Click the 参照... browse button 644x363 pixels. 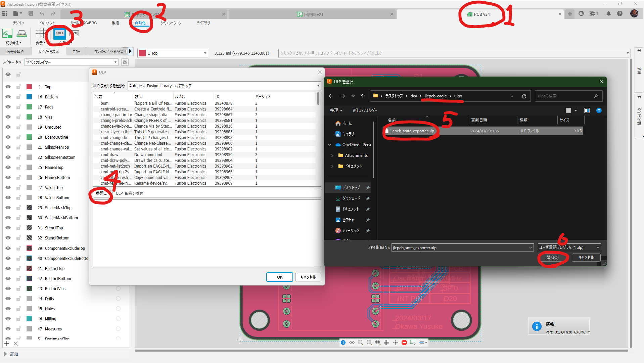(x=101, y=193)
